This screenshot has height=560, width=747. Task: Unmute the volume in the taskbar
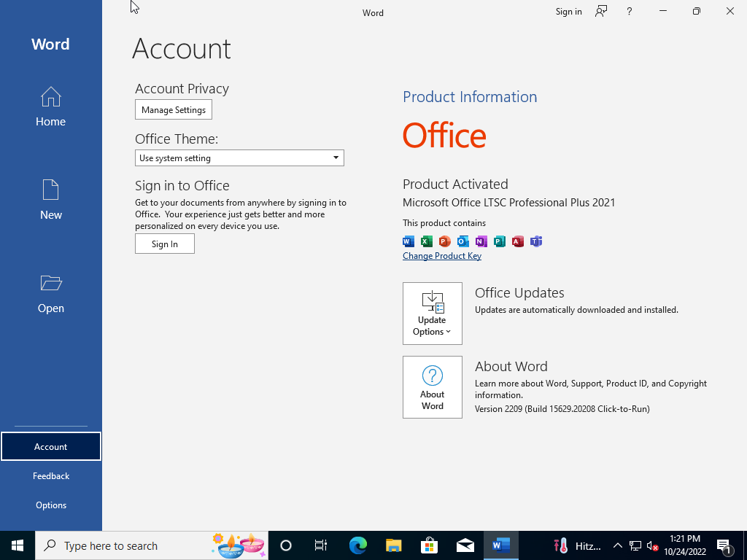tap(651, 545)
